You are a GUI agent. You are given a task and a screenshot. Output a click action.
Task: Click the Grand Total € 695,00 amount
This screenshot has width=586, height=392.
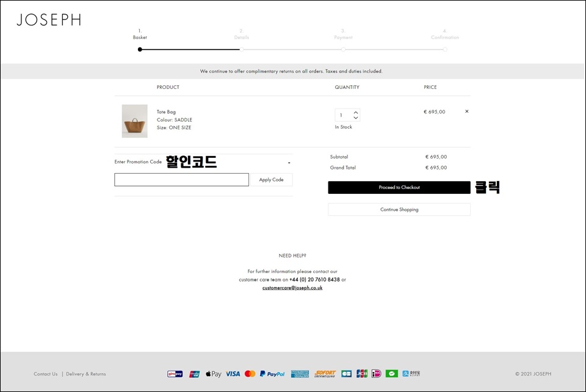tap(436, 168)
